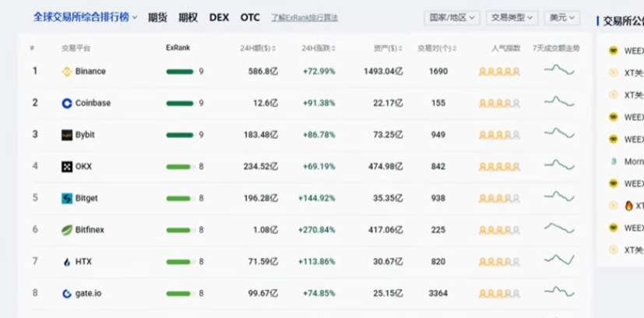Select the OKX logo icon

[x=66, y=167]
